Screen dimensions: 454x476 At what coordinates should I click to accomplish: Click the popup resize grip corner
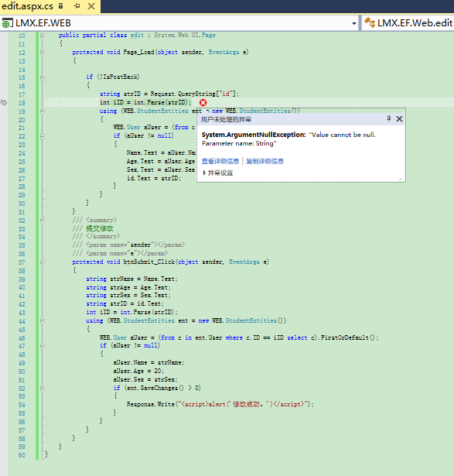tap(401, 179)
